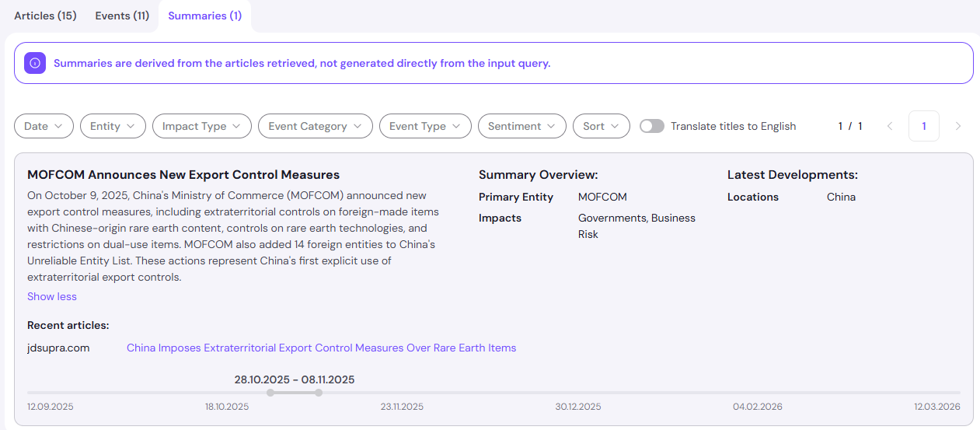Click the 28.10.2025 - 08.11.2025 range label
The image size is (980, 430).
click(295, 379)
